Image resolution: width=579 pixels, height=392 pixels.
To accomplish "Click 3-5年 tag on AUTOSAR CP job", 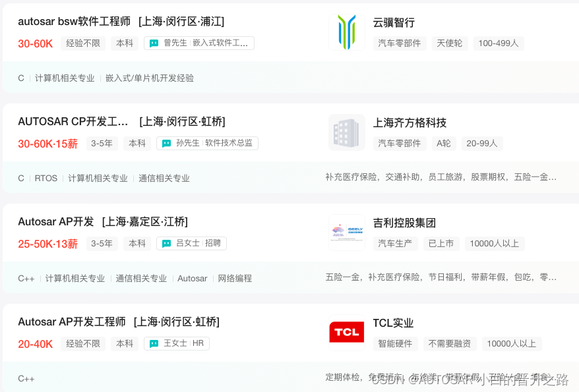I will 102,143.
